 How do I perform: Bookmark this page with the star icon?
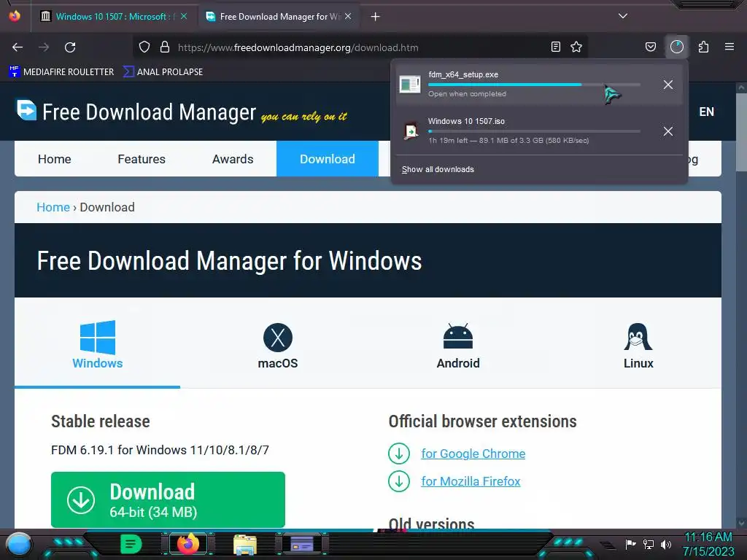(x=576, y=47)
